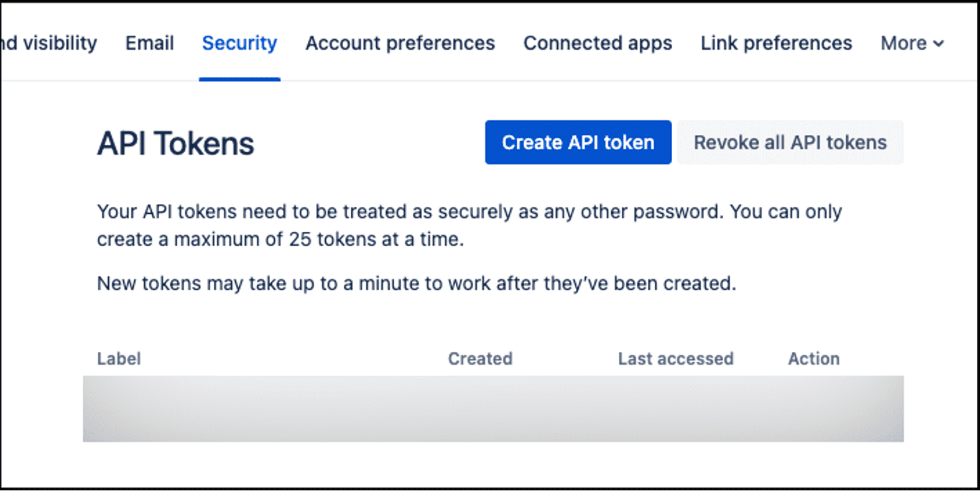Click the Create API token button
Screen dimensions: 980x491
click(578, 142)
